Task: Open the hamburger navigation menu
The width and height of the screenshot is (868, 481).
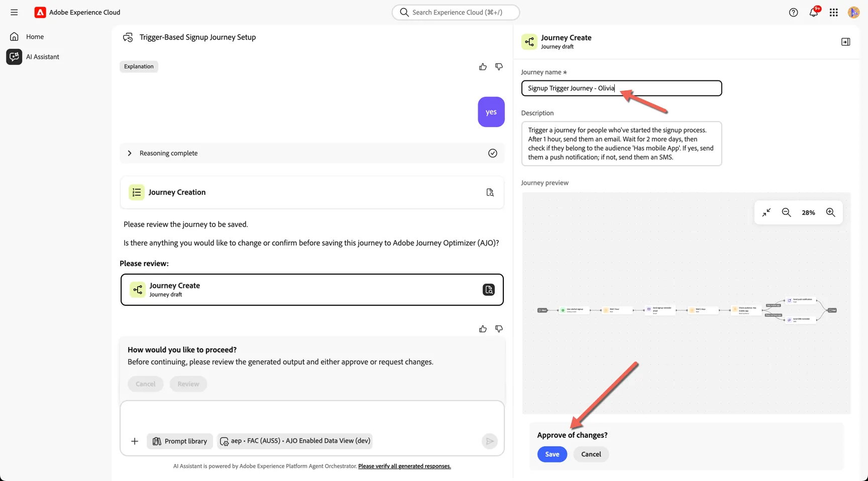Action: 14,12
